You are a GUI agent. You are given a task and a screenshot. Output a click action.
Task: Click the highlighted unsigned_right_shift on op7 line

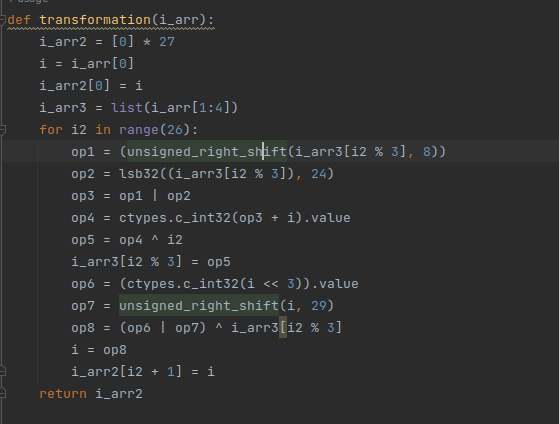199,306
